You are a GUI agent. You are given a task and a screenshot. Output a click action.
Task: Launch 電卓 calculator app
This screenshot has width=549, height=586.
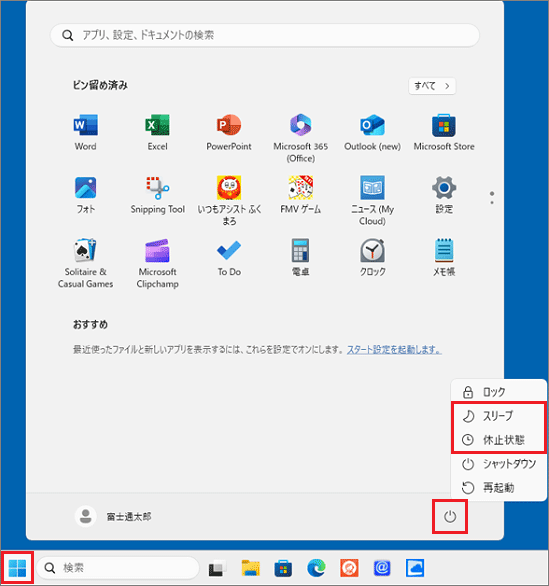click(x=301, y=258)
